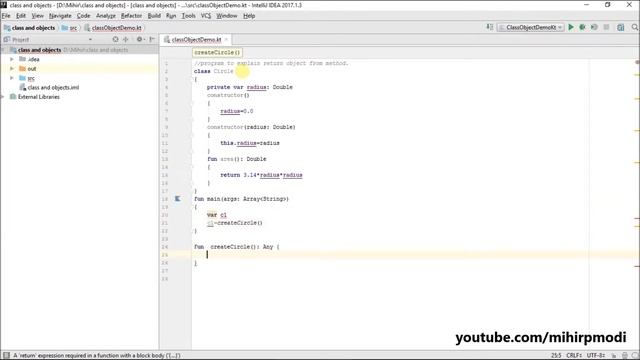Click External Libraries icon in project tree
The height and width of the screenshot is (360, 640).
13,97
